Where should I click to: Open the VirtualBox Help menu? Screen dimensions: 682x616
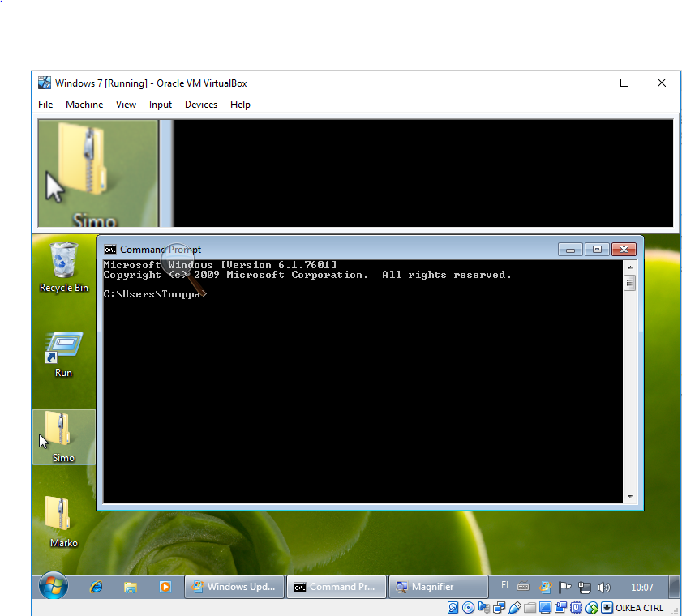[240, 105]
